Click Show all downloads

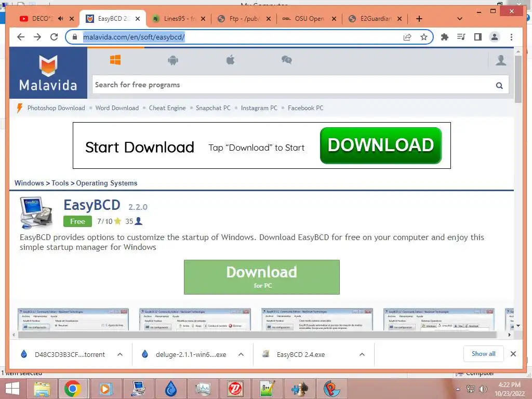pos(483,354)
